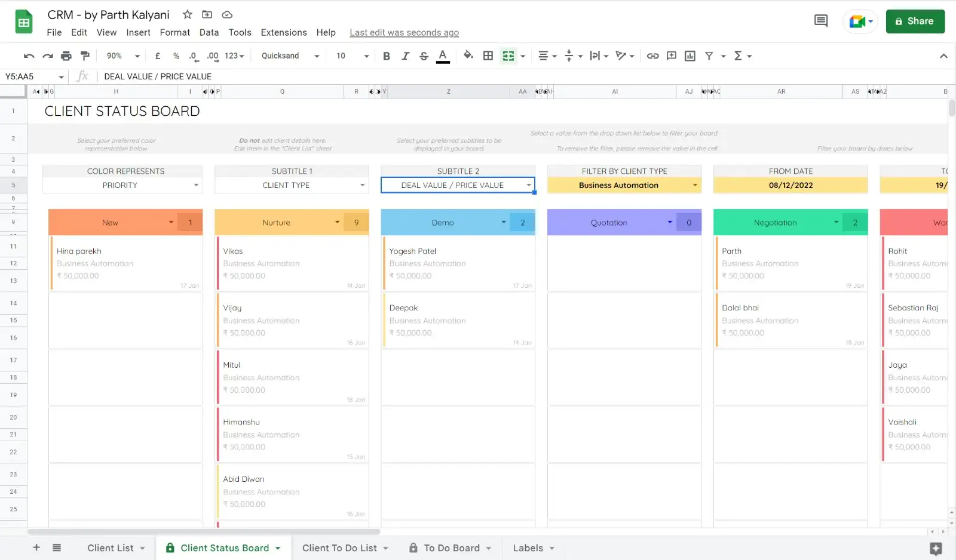Click the Add sheet plus icon
This screenshot has width=956, height=560.
pyautogui.click(x=36, y=547)
